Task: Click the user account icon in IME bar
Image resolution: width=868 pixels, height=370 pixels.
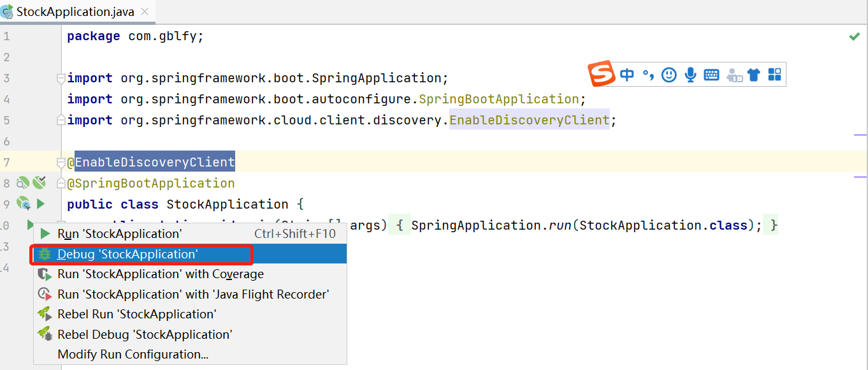Action: 734,75
